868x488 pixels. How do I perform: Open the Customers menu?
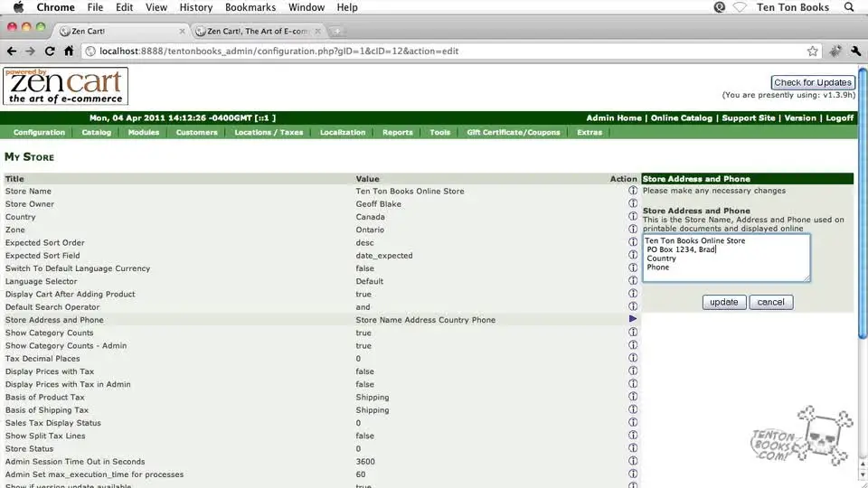(196, 132)
